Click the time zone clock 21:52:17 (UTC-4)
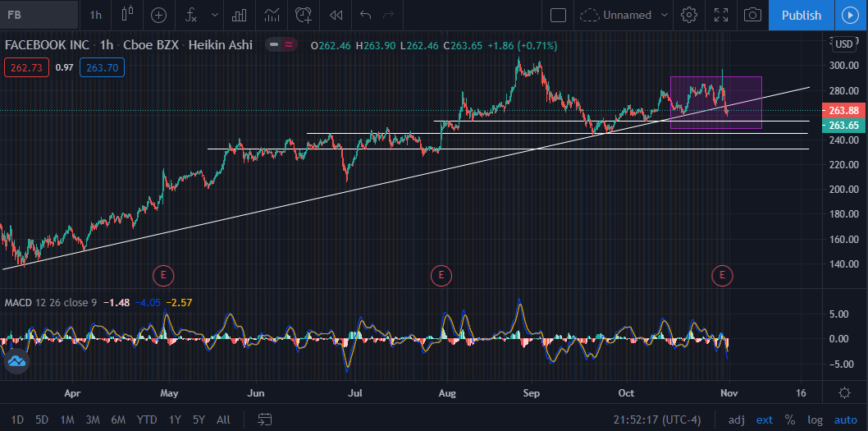The image size is (868, 431). pyautogui.click(x=657, y=420)
